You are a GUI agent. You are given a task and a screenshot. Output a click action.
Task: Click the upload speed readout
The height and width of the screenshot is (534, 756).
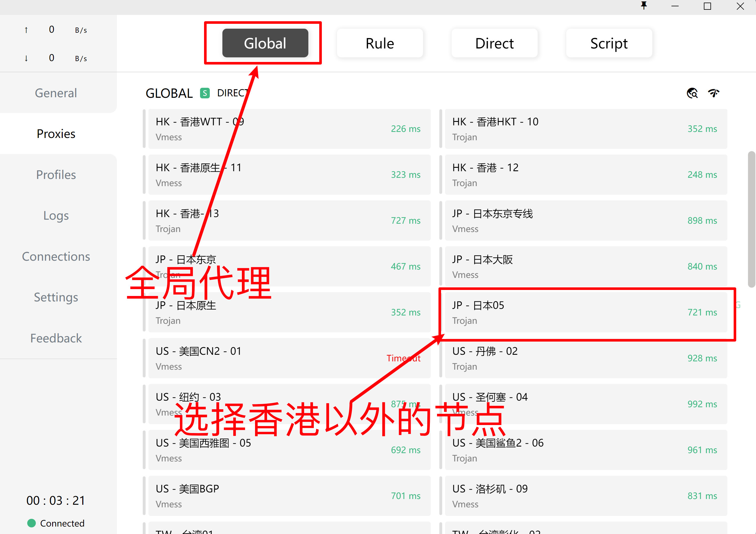pos(56,30)
